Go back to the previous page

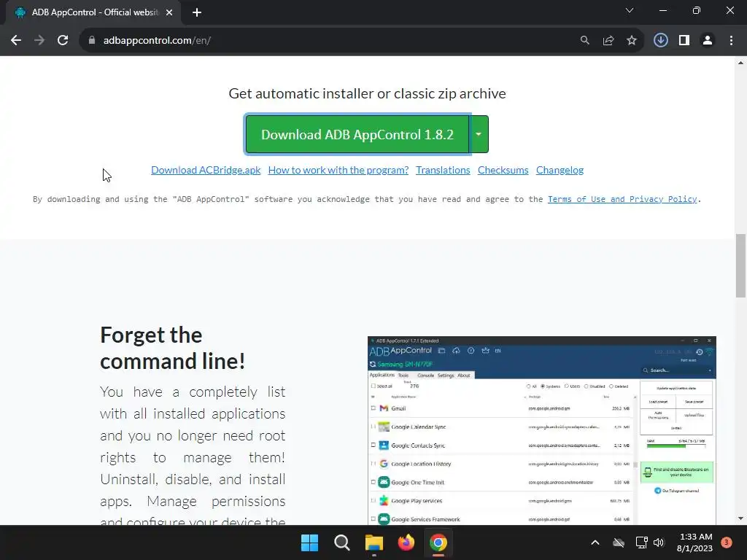point(16,41)
